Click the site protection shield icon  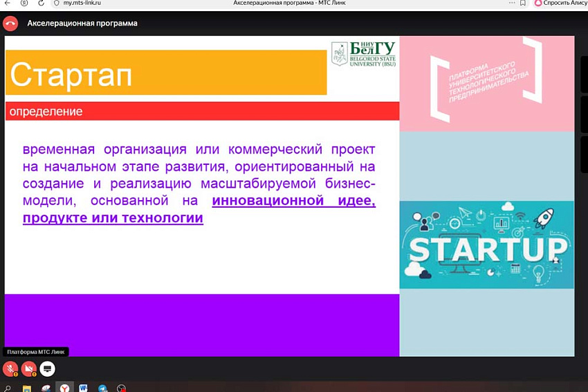click(x=57, y=3)
